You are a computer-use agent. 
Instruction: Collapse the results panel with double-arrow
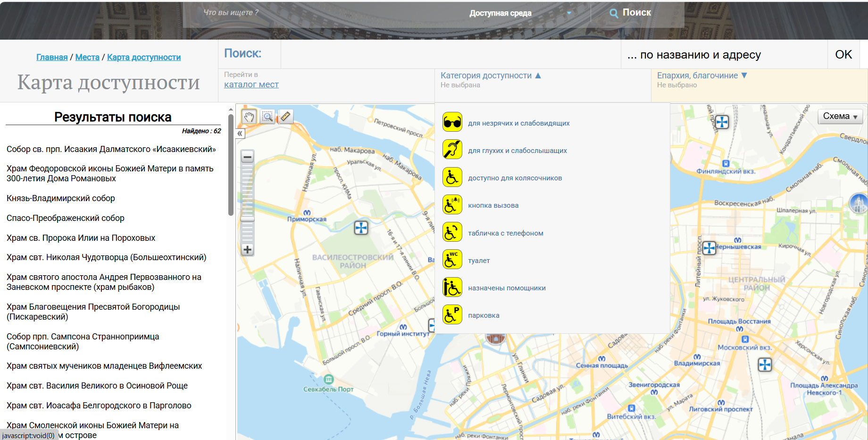(240, 134)
